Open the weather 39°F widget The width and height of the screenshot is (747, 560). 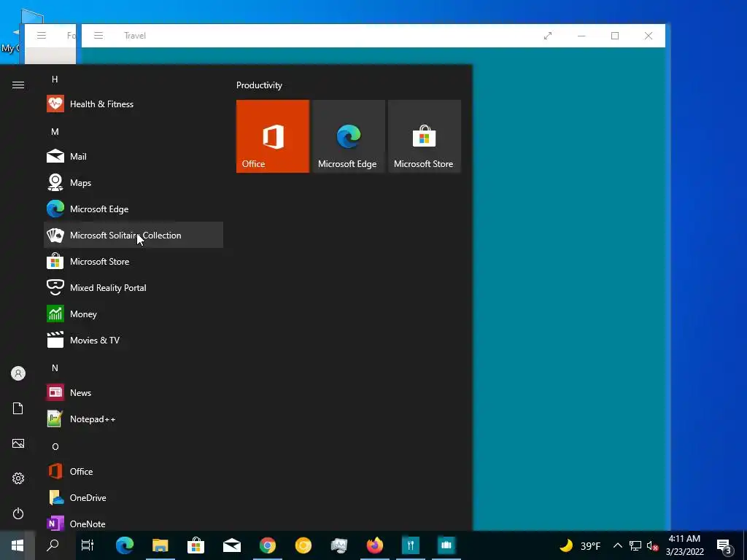[580, 545]
